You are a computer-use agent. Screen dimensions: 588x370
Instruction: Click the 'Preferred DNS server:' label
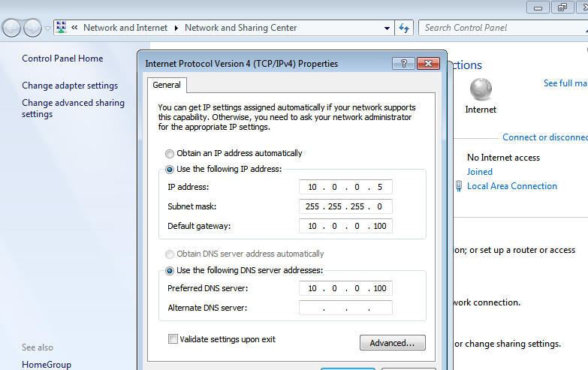[x=207, y=288]
